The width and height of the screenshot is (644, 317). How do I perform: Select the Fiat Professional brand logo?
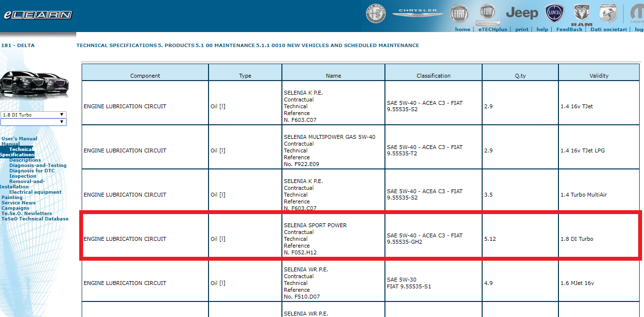click(x=487, y=14)
